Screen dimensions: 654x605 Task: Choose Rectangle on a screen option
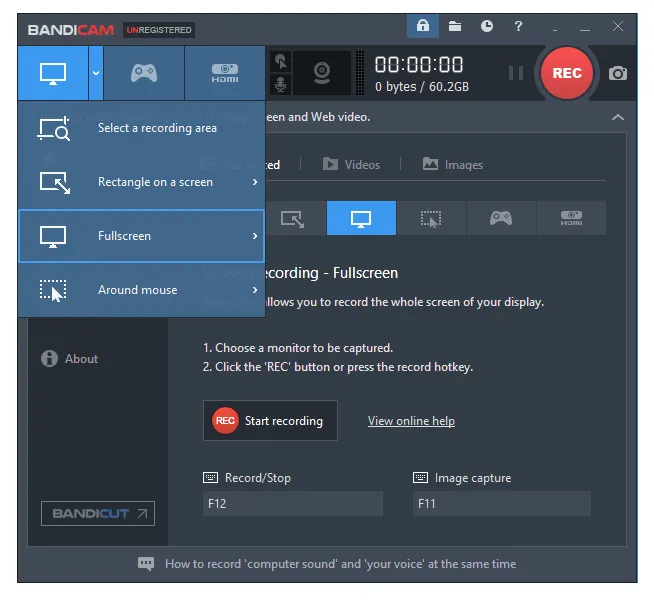[x=142, y=182]
